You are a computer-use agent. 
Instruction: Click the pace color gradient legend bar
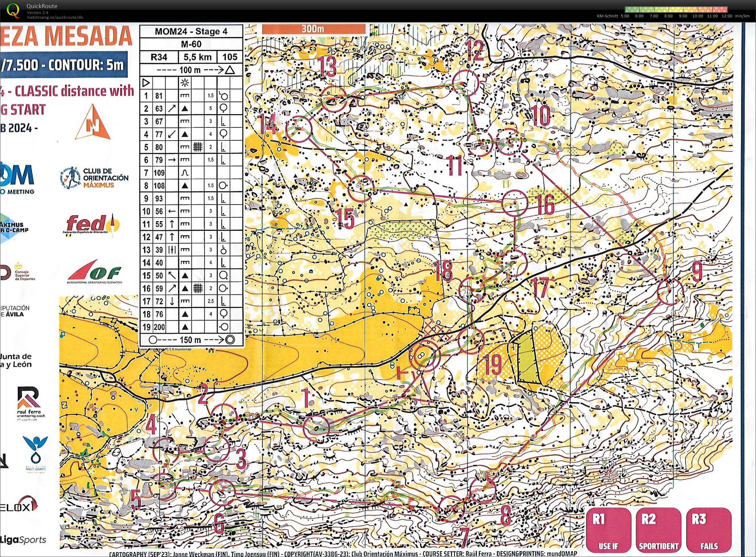click(676, 10)
